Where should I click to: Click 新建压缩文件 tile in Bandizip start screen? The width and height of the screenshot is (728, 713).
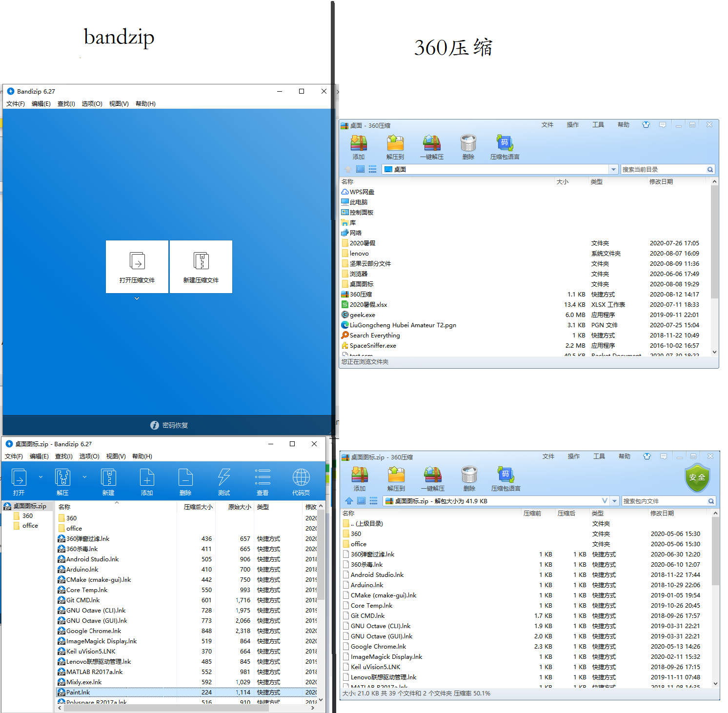pyautogui.click(x=201, y=266)
